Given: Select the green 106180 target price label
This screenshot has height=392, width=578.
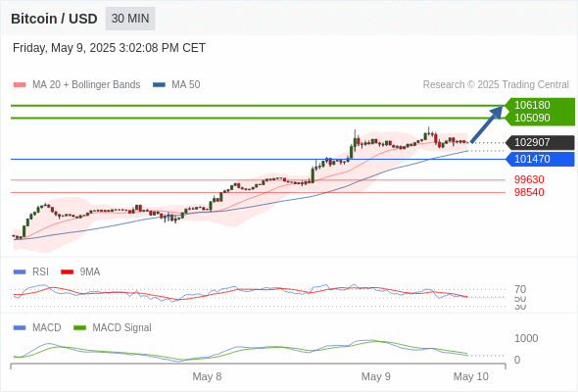Looking at the screenshot, I should (532, 105).
